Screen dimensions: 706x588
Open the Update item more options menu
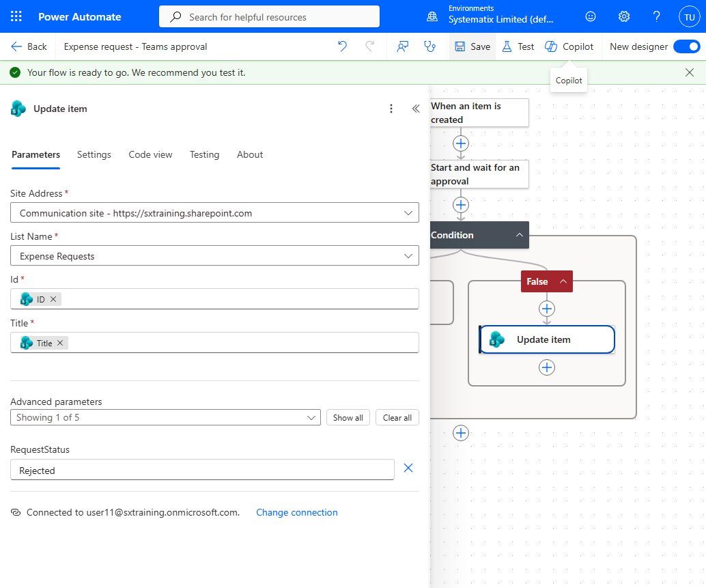391,109
